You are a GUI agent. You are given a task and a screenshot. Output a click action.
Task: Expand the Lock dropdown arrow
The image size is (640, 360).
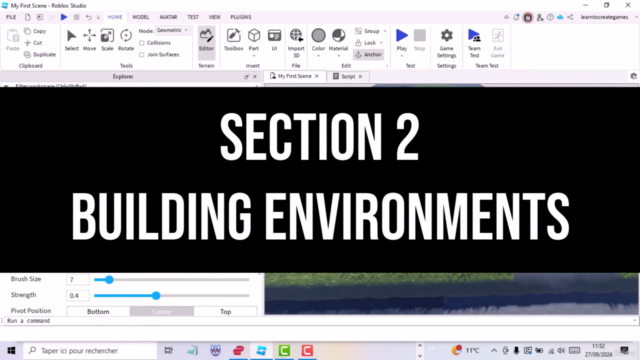(382, 43)
